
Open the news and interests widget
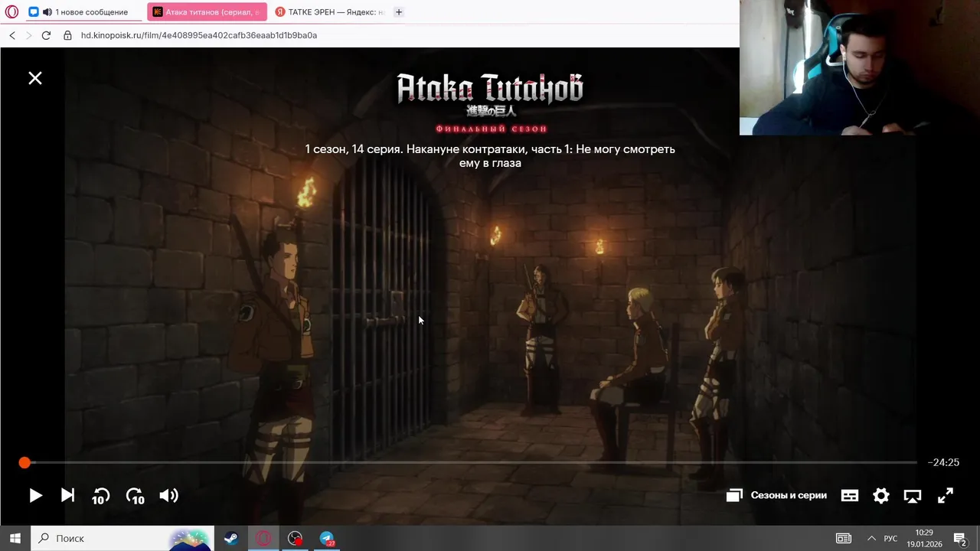pyautogui.click(x=843, y=538)
